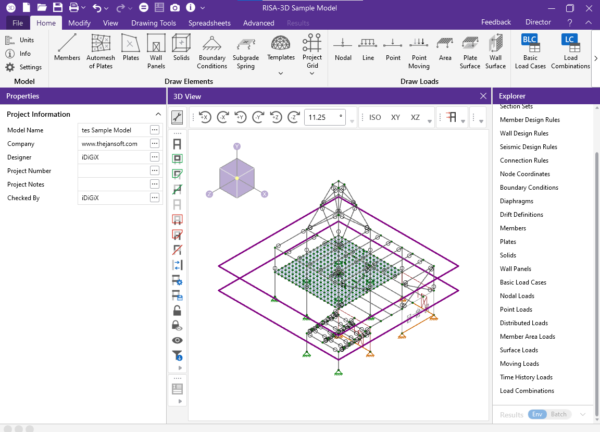
Task: Toggle the greyed-out frame display icon
Action: pos(177,204)
